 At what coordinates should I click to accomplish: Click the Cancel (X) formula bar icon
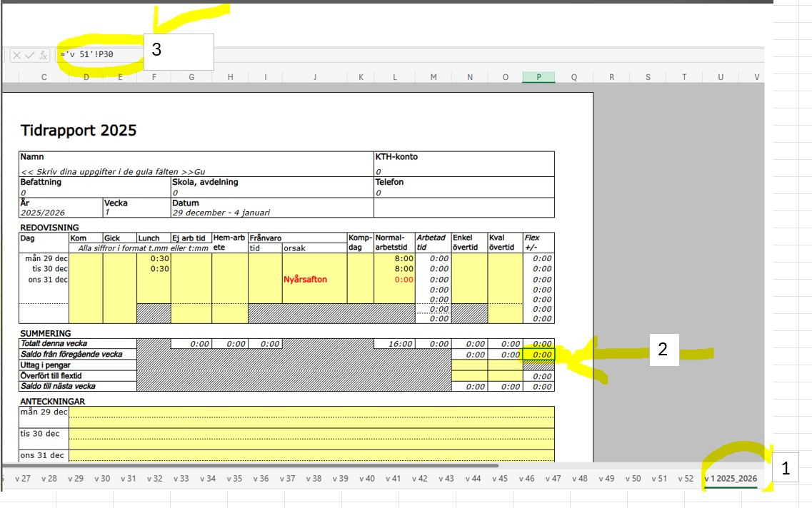click(17, 55)
